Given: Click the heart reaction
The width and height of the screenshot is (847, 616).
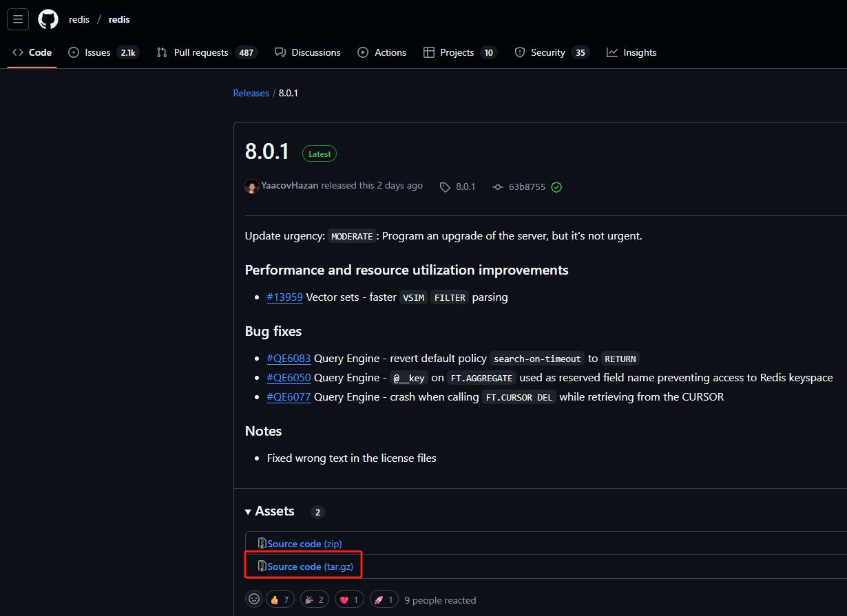Looking at the screenshot, I should click(349, 599).
